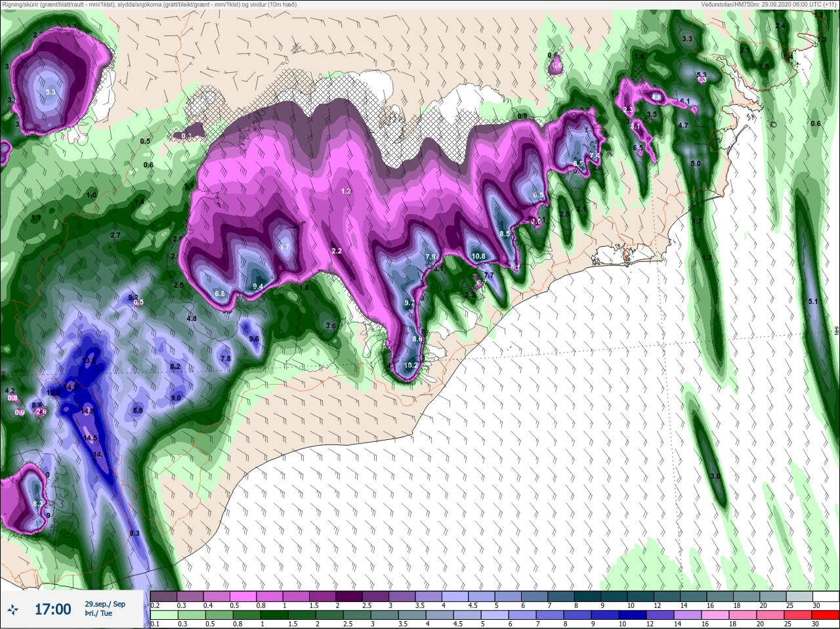Screen dimensions: 840x629
Task: Pick the dark teal 8 swatch in the upper legend row
Action: [x=587, y=596]
